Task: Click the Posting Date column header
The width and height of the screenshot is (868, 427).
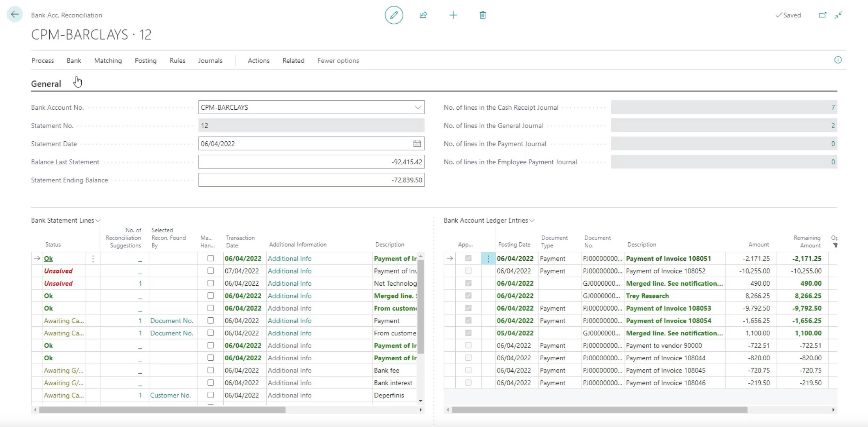Action: (514, 245)
